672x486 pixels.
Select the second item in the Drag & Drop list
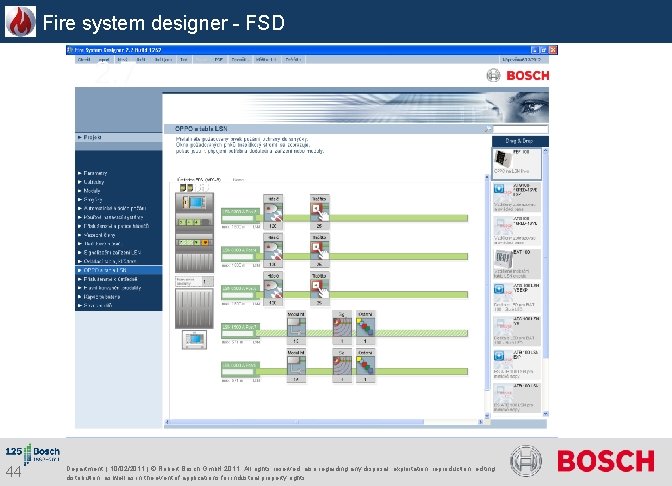[517, 197]
